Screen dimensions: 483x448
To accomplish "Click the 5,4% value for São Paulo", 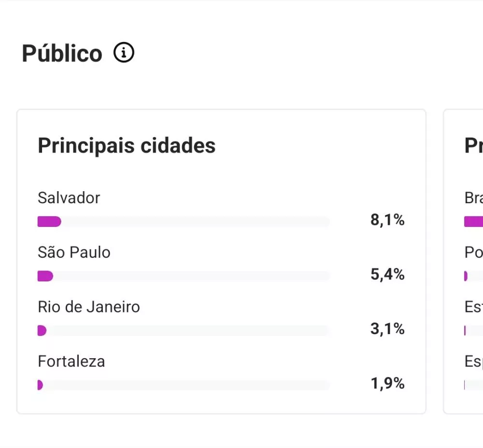I will (x=387, y=275).
